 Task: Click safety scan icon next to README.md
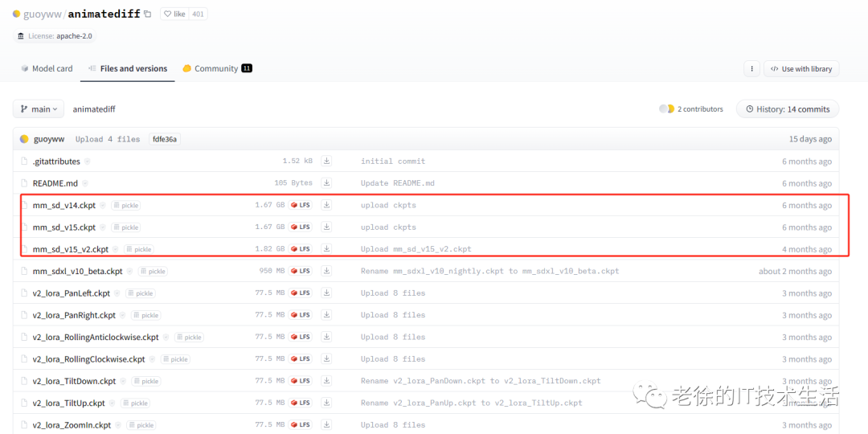(x=85, y=183)
